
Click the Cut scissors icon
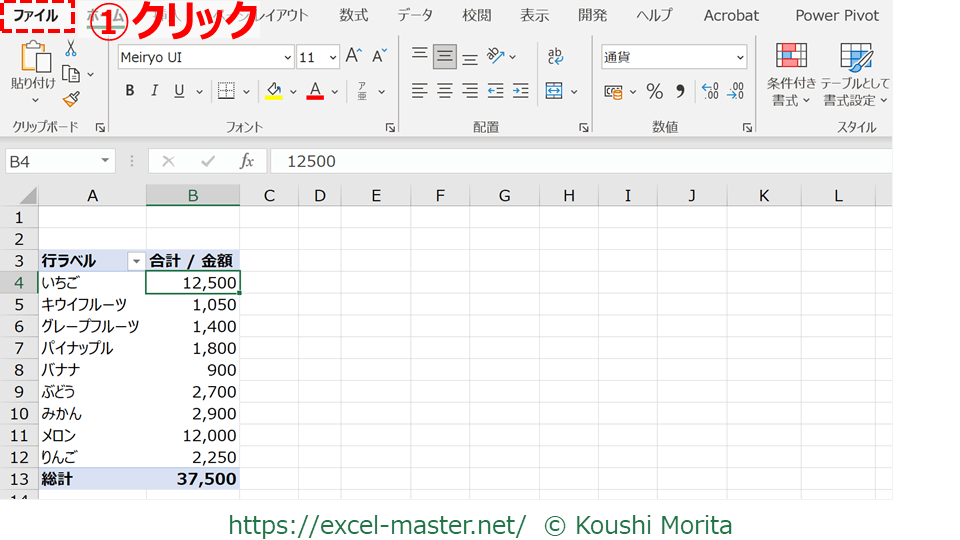click(71, 48)
